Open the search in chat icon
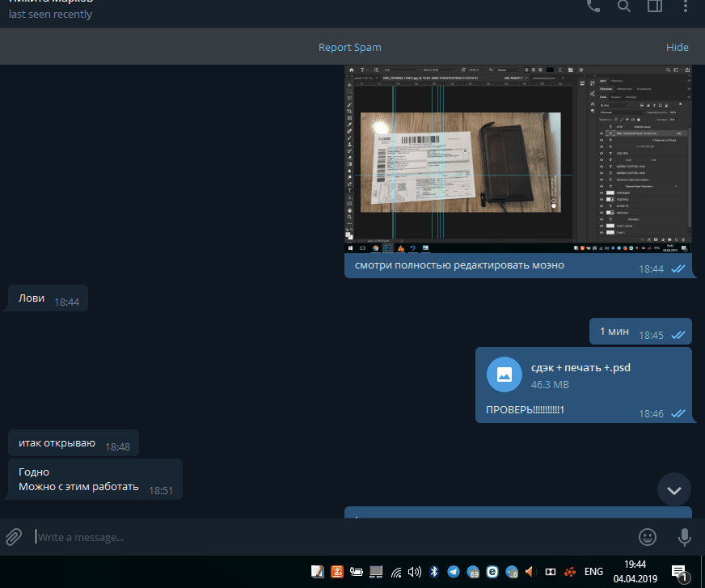Screen dimensions: 705x588 [624, 6]
